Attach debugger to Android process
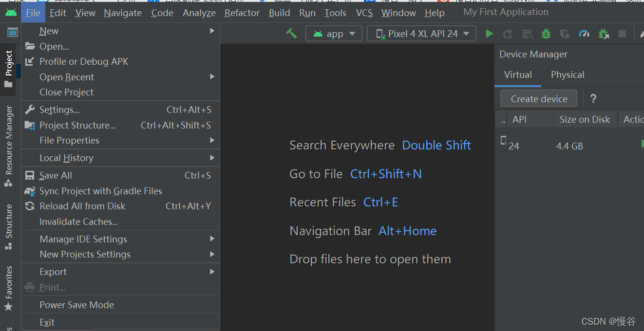 (604, 34)
